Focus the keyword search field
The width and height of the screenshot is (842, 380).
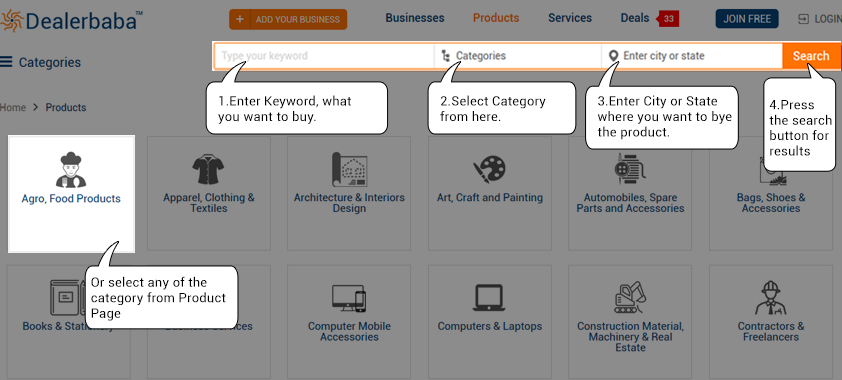[x=324, y=56]
